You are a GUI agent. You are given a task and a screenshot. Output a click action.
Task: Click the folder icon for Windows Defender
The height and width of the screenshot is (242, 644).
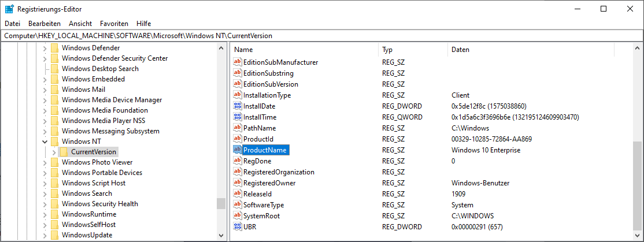pyautogui.click(x=55, y=48)
